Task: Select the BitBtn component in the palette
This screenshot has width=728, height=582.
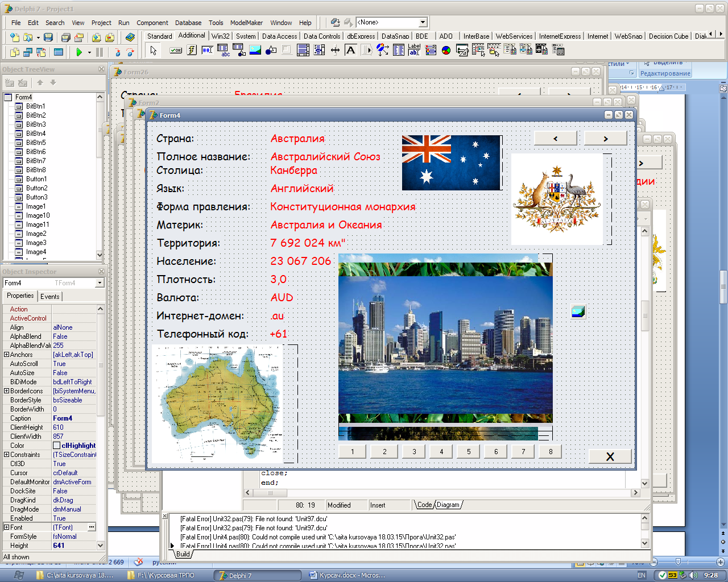Action: pyautogui.click(x=176, y=50)
